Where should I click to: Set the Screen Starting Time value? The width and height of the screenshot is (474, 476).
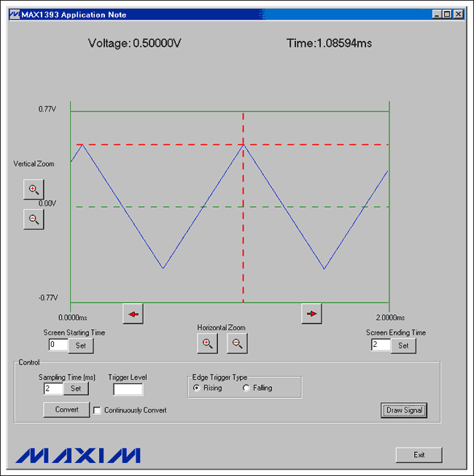point(81,346)
